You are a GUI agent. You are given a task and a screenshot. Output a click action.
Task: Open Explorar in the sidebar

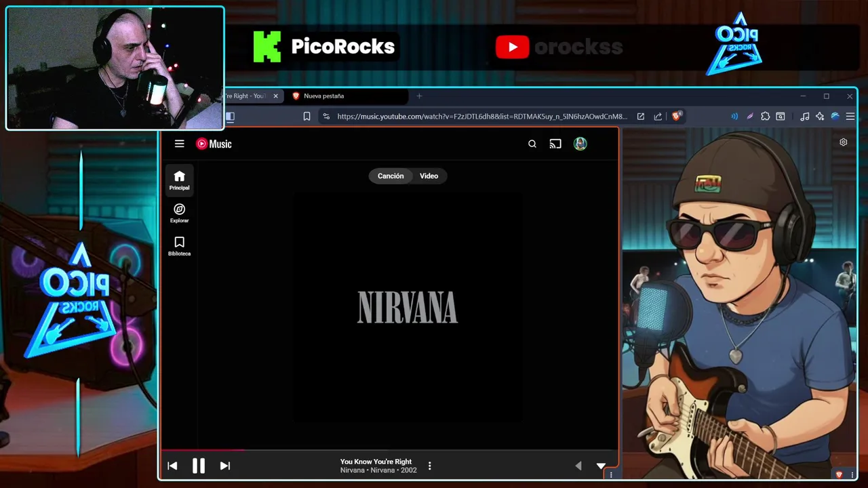click(x=179, y=213)
